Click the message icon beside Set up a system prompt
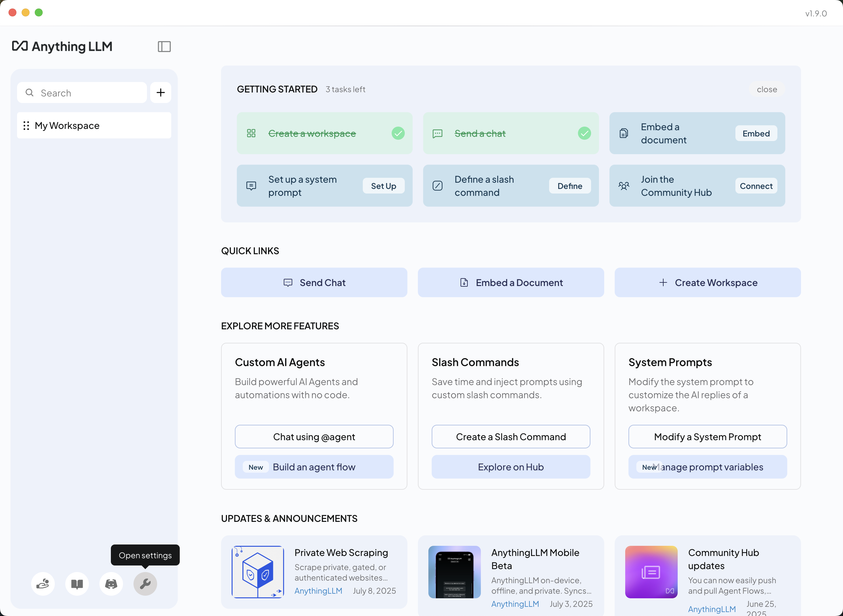 coord(251,186)
